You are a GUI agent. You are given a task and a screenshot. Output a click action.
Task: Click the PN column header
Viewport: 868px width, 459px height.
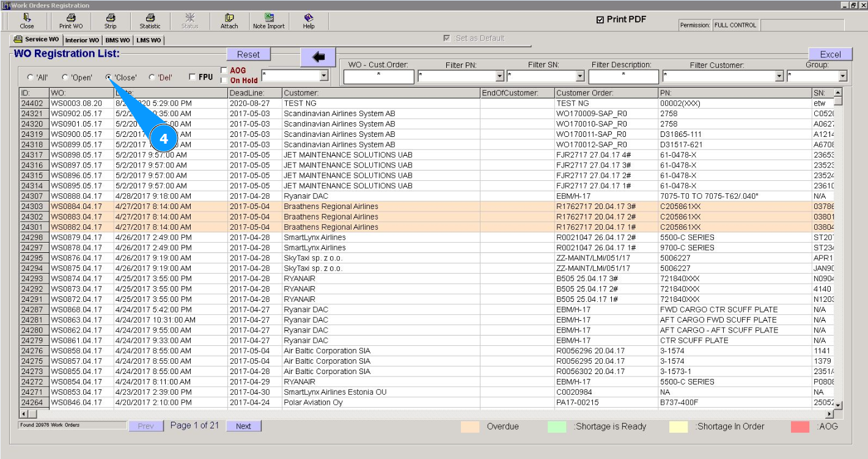pos(735,93)
